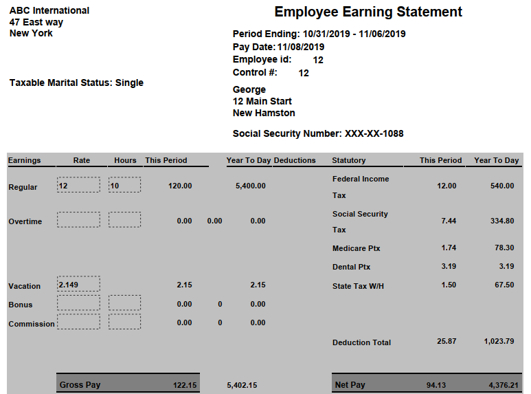
Task: Select the Federal Income Tax label
Action: tap(361, 187)
